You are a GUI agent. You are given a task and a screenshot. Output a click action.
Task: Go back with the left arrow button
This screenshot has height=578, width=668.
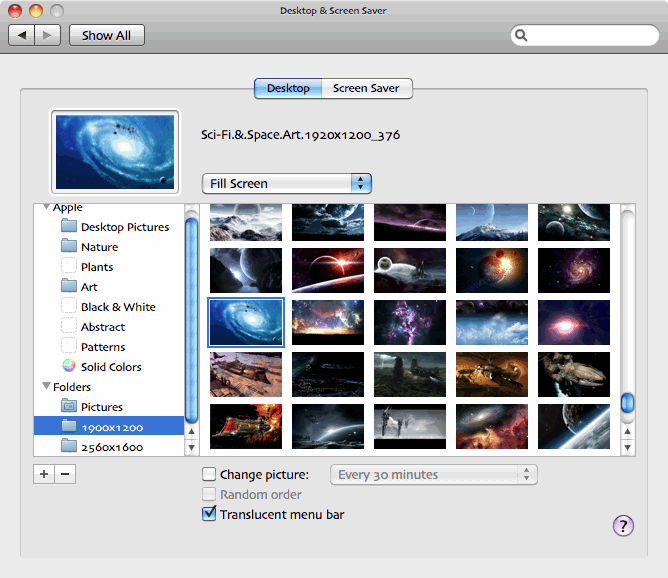(x=22, y=35)
